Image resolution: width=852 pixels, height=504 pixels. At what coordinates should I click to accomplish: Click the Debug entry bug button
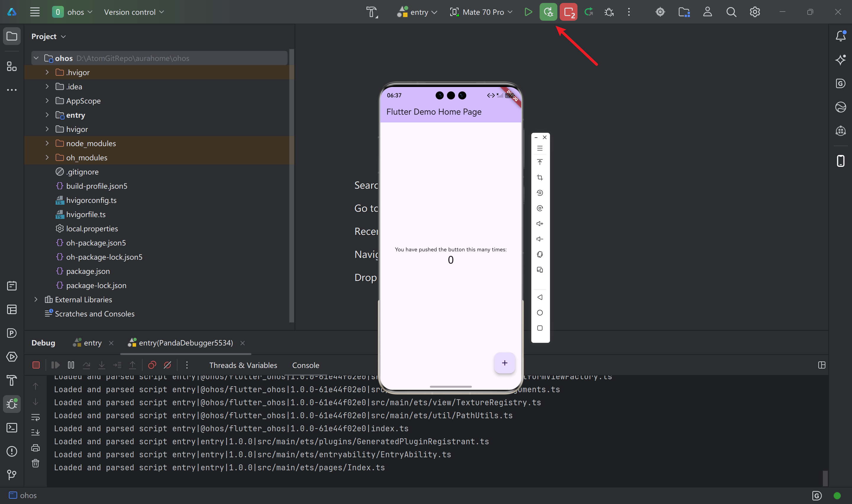548,12
